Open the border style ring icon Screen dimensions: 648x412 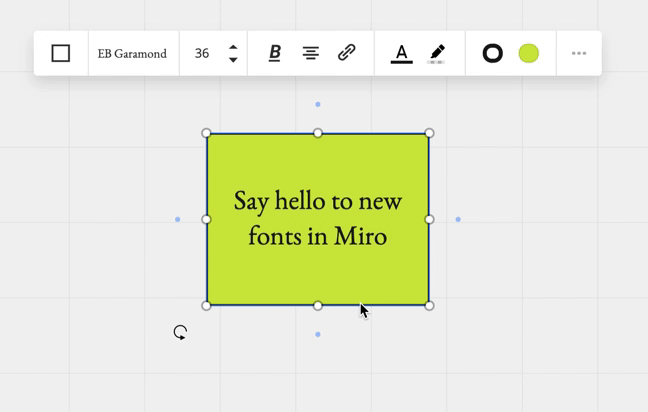[492, 54]
